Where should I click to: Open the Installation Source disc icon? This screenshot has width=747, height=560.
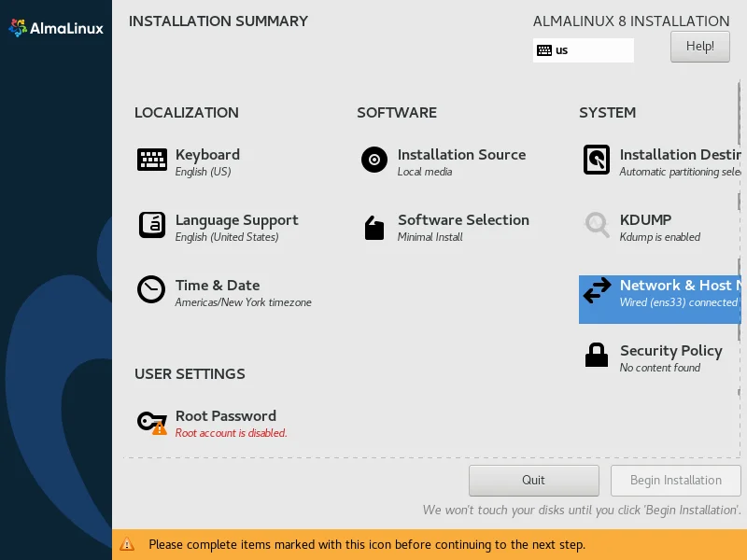point(374,160)
